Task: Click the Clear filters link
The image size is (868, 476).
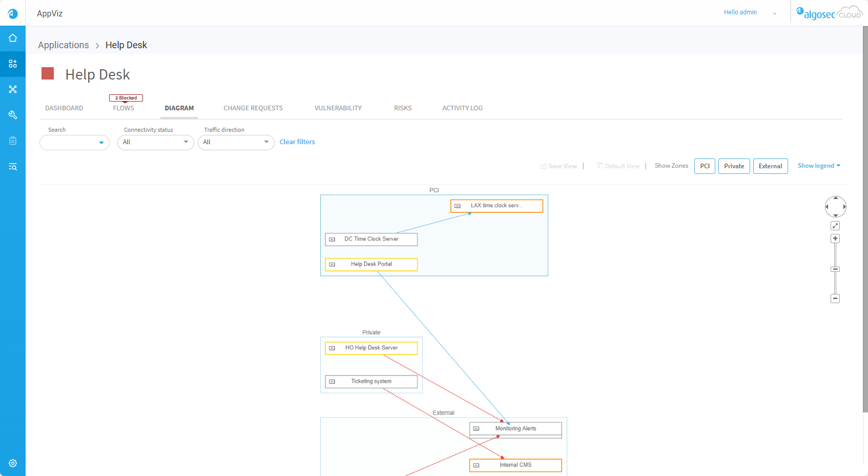Action: tap(297, 142)
